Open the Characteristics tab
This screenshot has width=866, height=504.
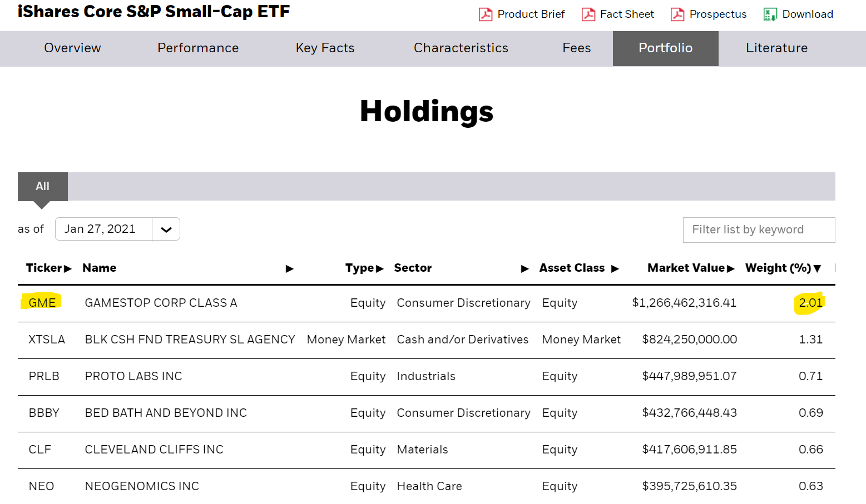[x=461, y=48]
